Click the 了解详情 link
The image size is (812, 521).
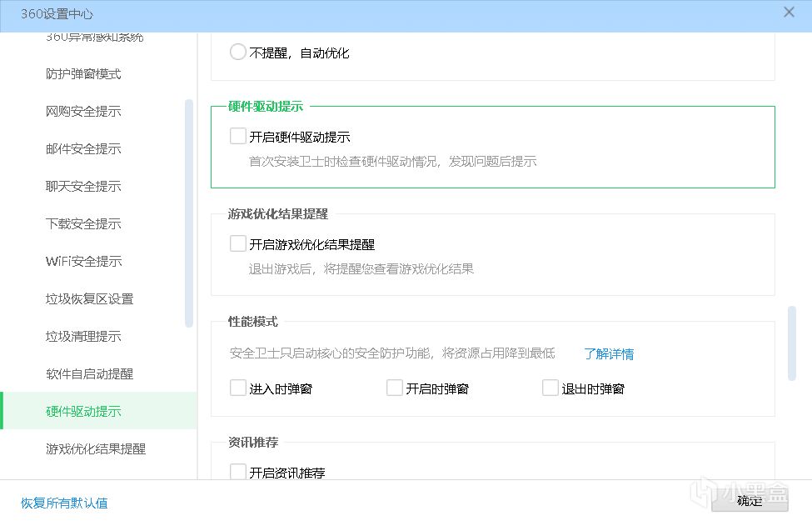(x=609, y=354)
